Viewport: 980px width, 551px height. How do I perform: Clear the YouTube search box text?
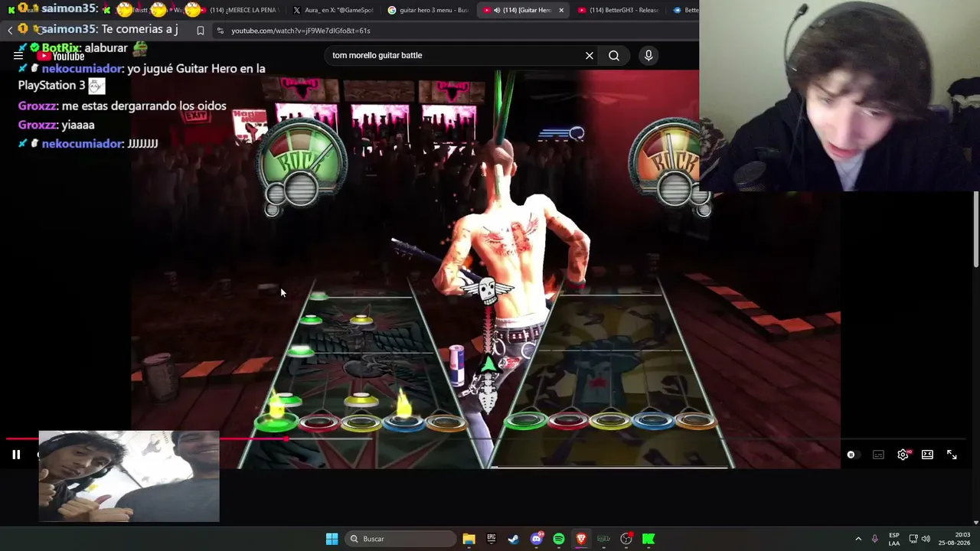[590, 55]
